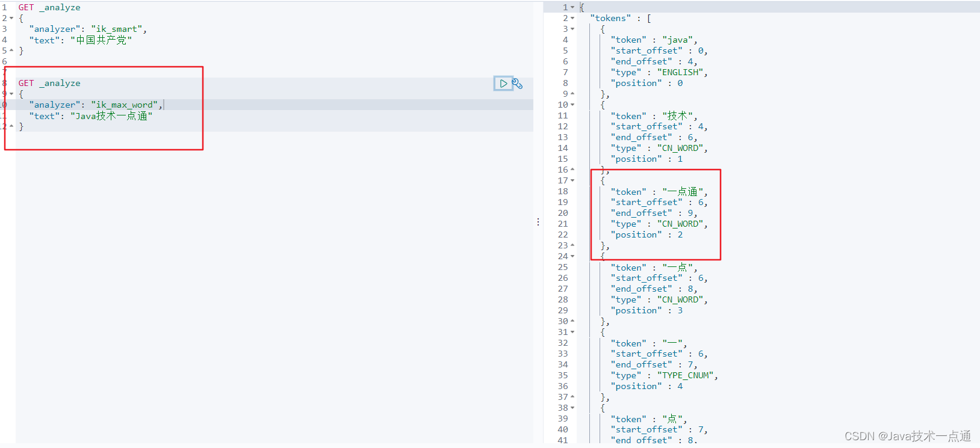Click the second GET _analyze request line
Image resolution: width=980 pixels, height=448 pixels.
49,83
